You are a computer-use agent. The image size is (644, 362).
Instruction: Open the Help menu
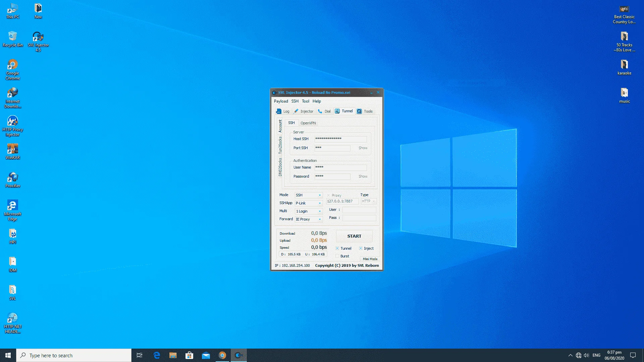tap(317, 101)
